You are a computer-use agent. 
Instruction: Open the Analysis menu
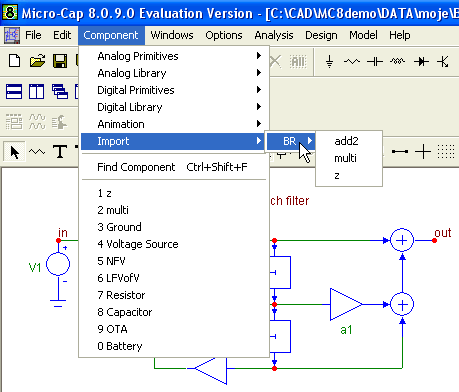(x=274, y=35)
